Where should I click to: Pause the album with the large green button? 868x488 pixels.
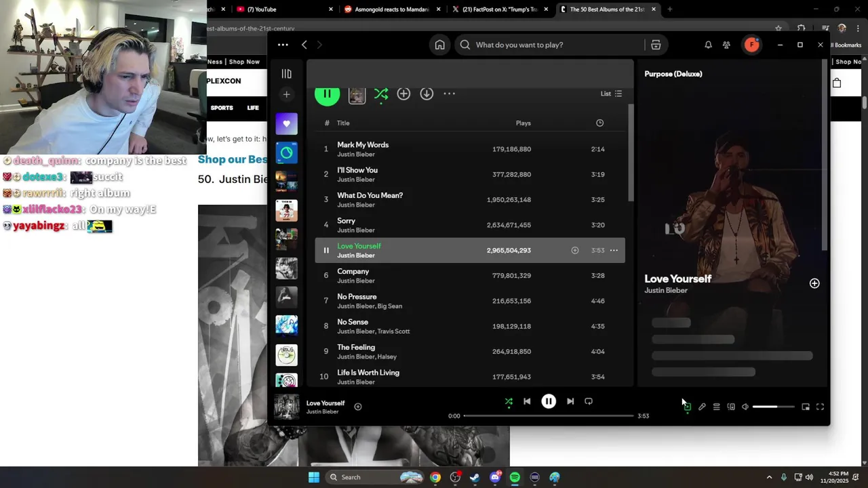pyautogui.click(x=327, y=94)
